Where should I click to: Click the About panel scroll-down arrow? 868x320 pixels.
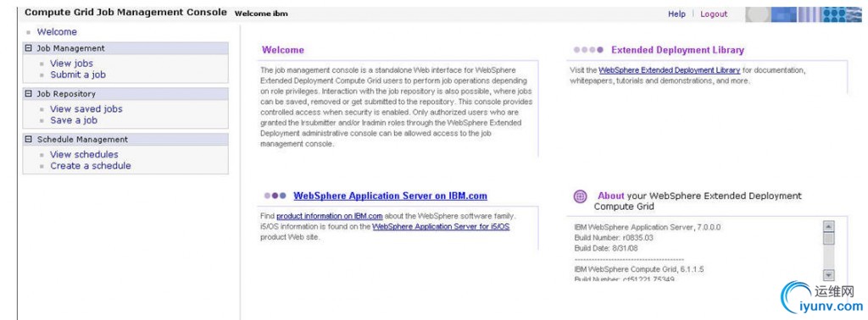[829, 274]
